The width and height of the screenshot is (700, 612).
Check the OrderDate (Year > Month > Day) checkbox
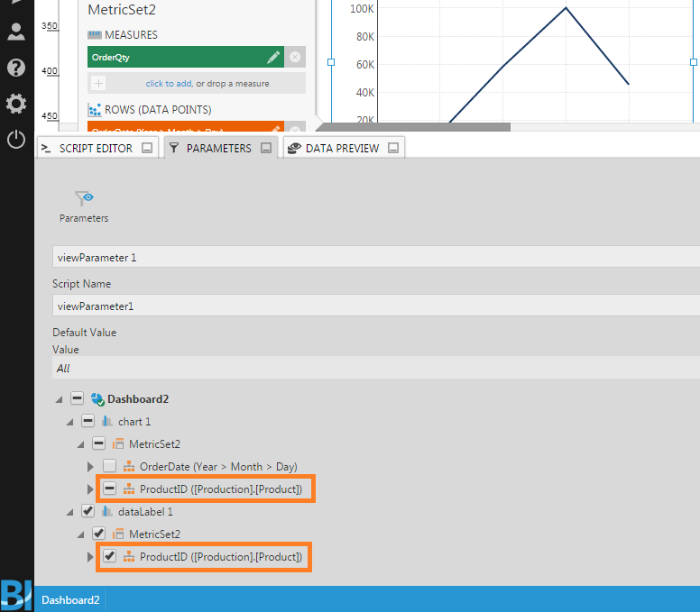point(109,466)
